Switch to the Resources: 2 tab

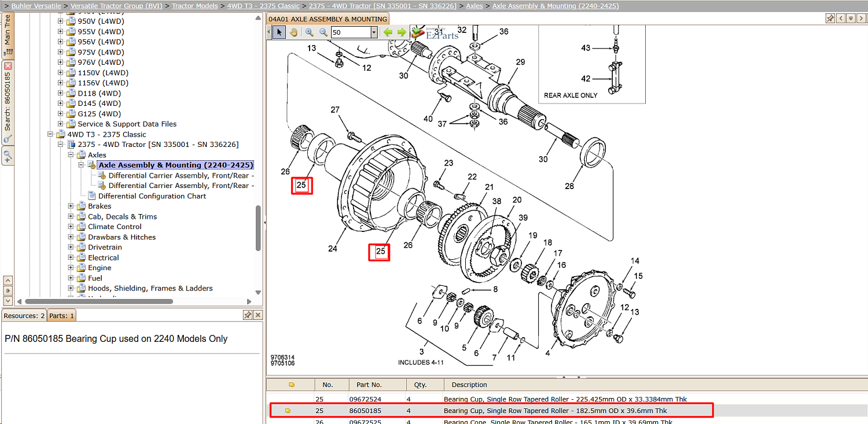(x=24, y=316)
